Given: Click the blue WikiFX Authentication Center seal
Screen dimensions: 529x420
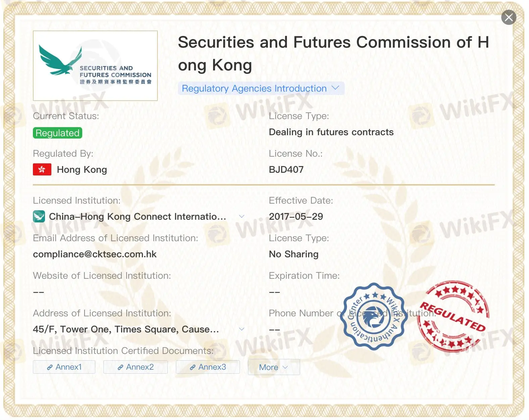Looking at the screenshot, I should point(374,316).
